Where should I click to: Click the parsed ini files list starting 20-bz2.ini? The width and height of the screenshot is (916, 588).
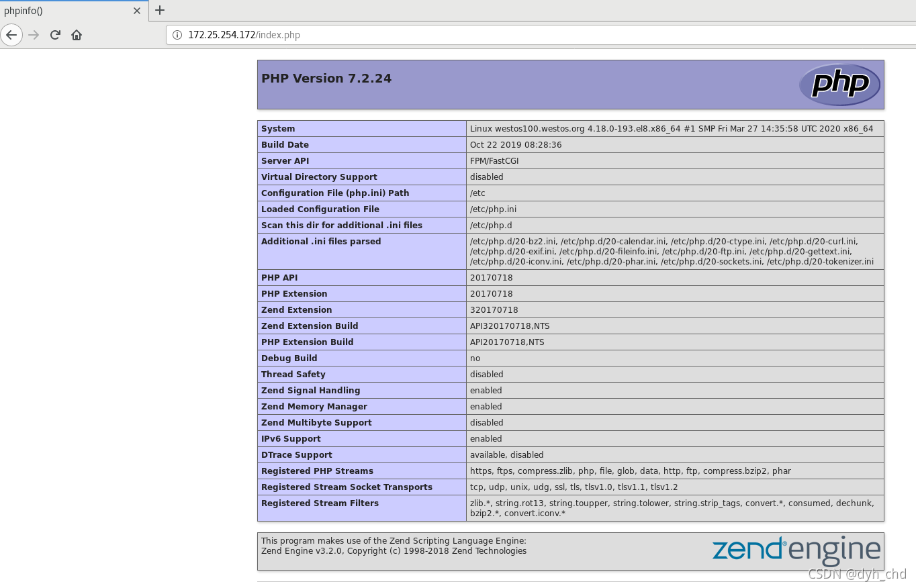pyautogui.click(x=672, y=252)
